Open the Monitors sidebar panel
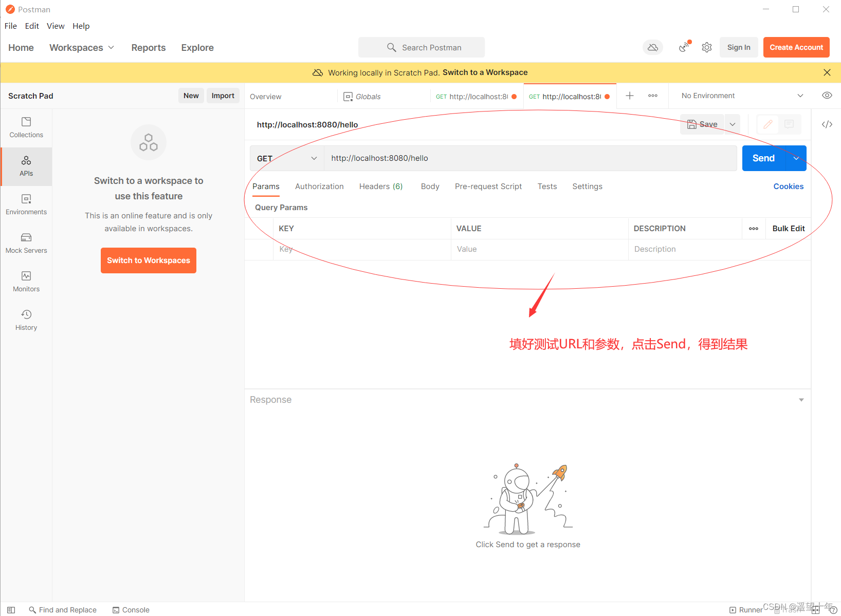Image resolution: width=841 pixels, height=616 pixels. pyautogui.click(x=26, y=282)
